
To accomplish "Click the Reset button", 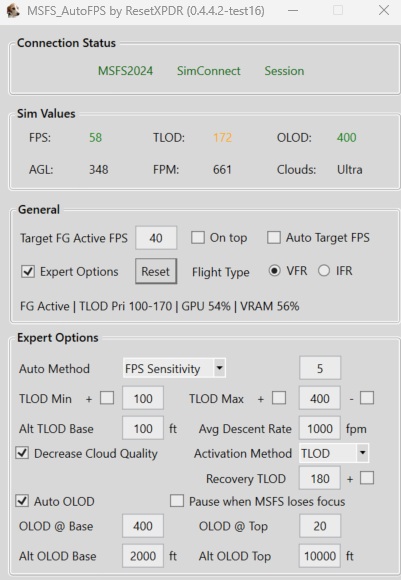I will 156,271.
